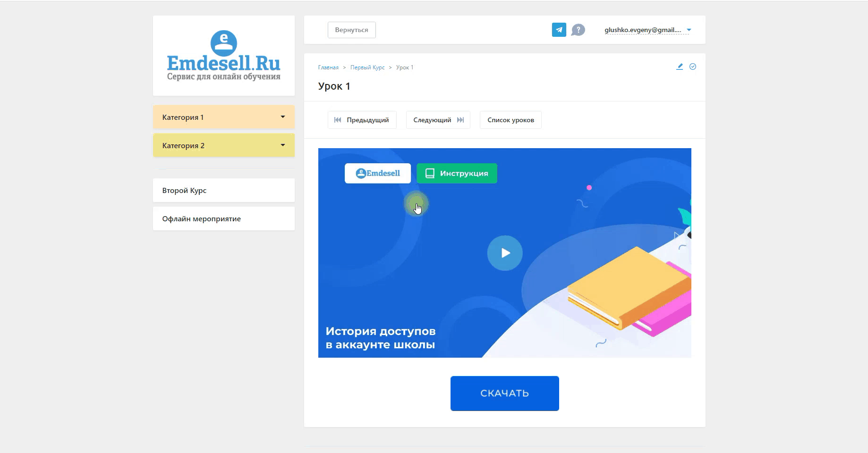
Task: Open Список уроков
Action: [511, 120]
